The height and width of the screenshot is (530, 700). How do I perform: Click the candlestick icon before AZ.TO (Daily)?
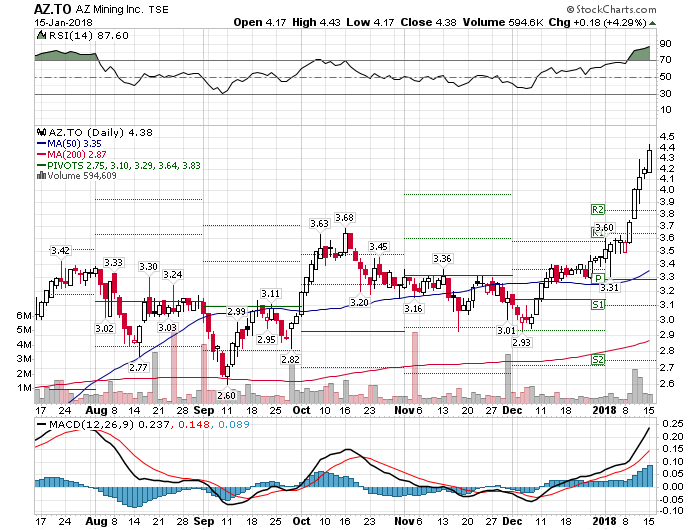[41, 133]
